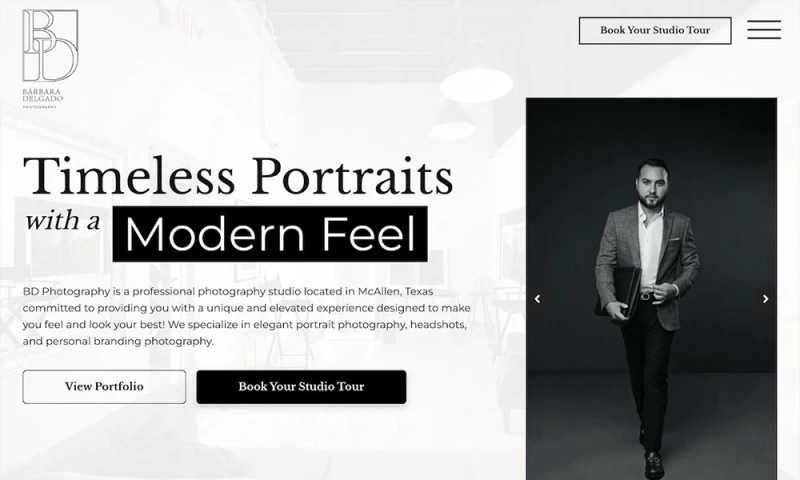Click the Modern Feel highlighted text block
The height and width of the screenshot is (480, 800).
pyautogui.click(x=270, y=234)
